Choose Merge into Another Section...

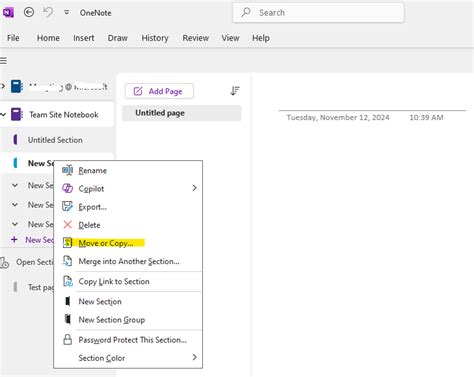pos(128,261)
